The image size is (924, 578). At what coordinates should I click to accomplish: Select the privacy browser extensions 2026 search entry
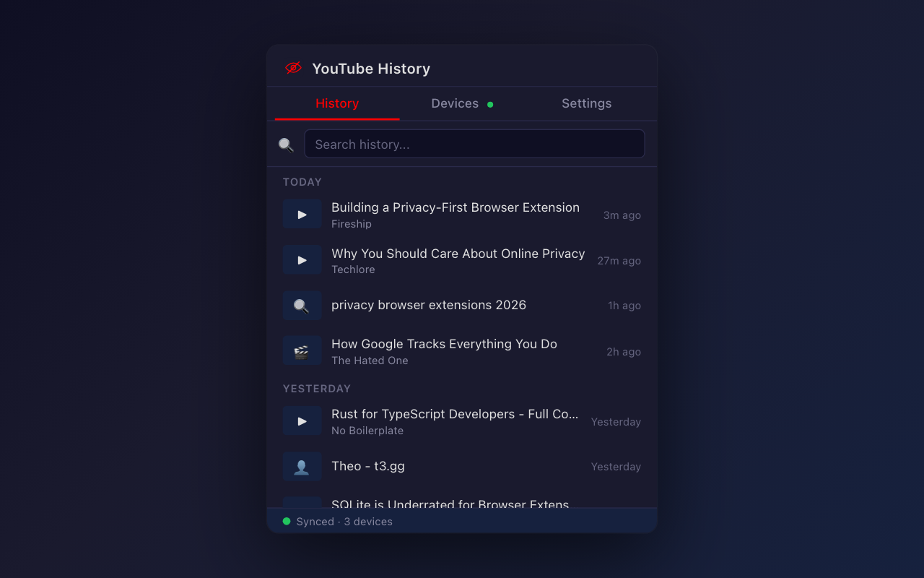coord(462,306)
